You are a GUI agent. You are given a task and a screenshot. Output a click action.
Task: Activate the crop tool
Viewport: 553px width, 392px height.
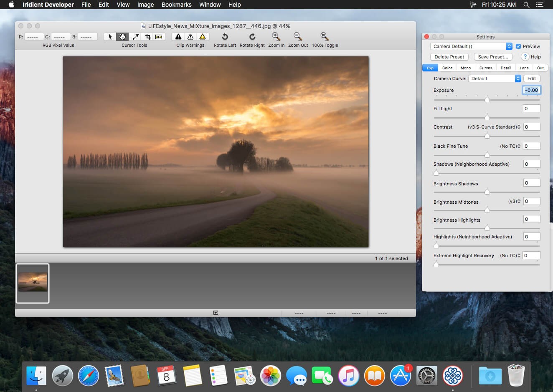tap(148, 37)
